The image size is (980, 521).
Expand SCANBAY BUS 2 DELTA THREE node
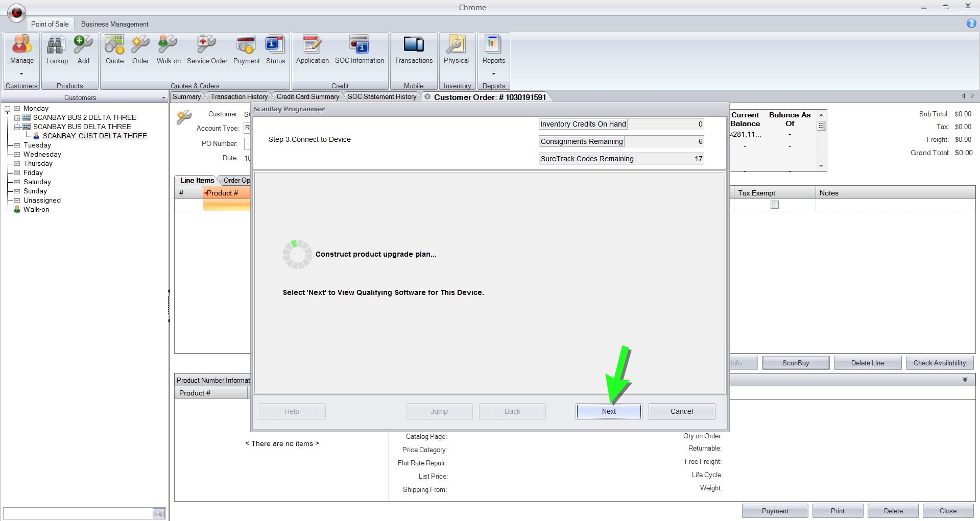(x=17, y=118)
